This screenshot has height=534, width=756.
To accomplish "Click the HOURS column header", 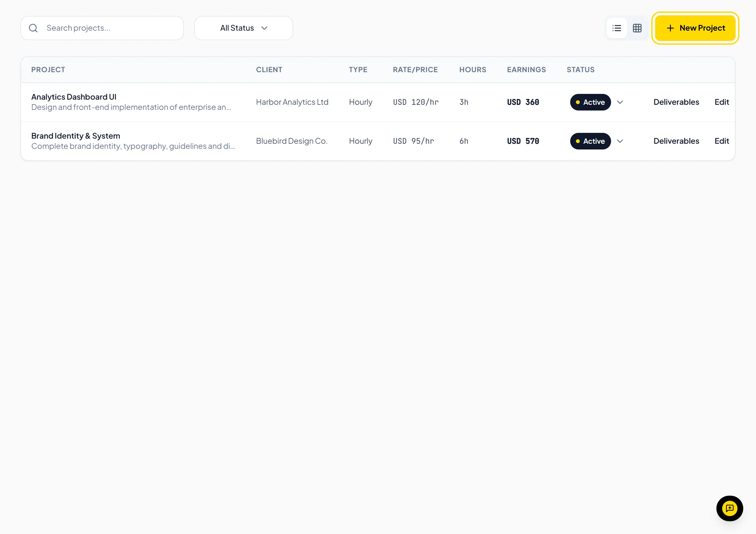I will click(x=472, y=70).
